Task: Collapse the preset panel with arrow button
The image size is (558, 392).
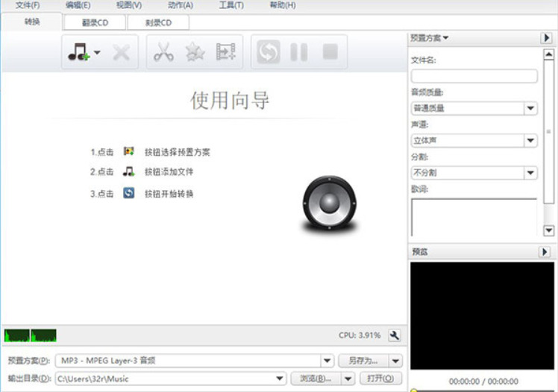Action: point(546,38)
